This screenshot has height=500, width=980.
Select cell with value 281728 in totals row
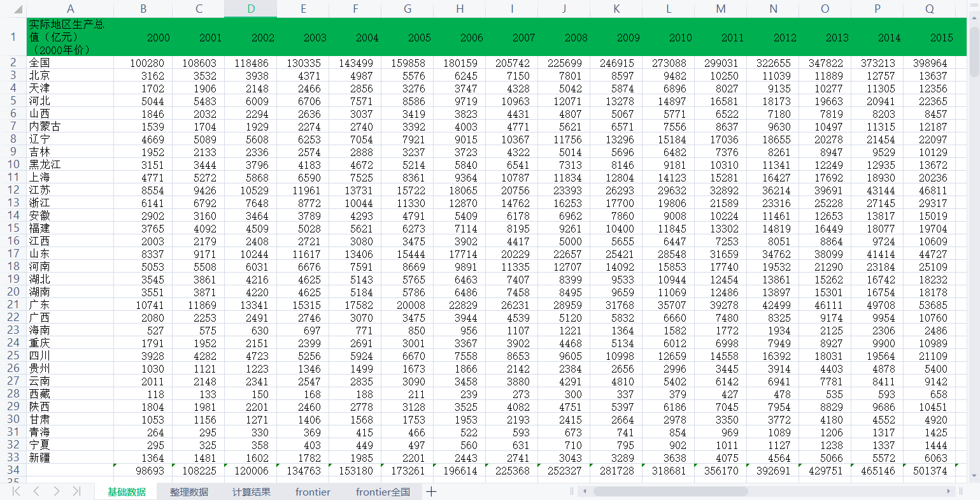[616, 470]
